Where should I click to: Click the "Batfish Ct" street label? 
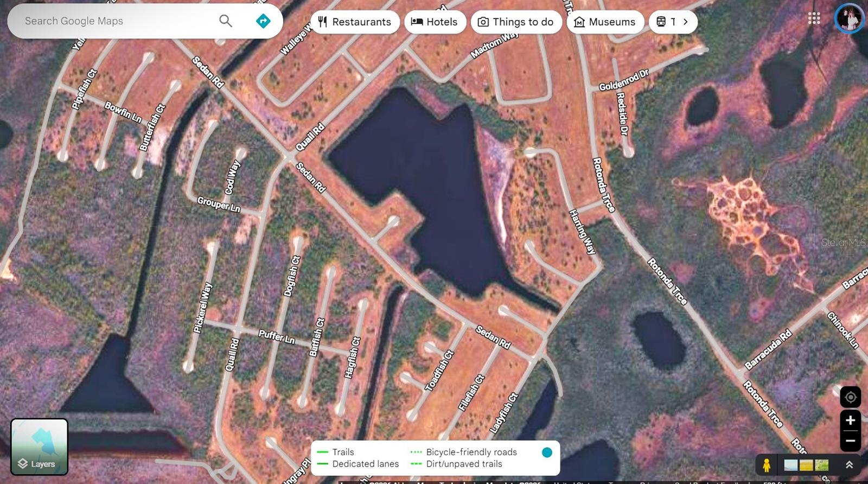(x=317, y=337)
